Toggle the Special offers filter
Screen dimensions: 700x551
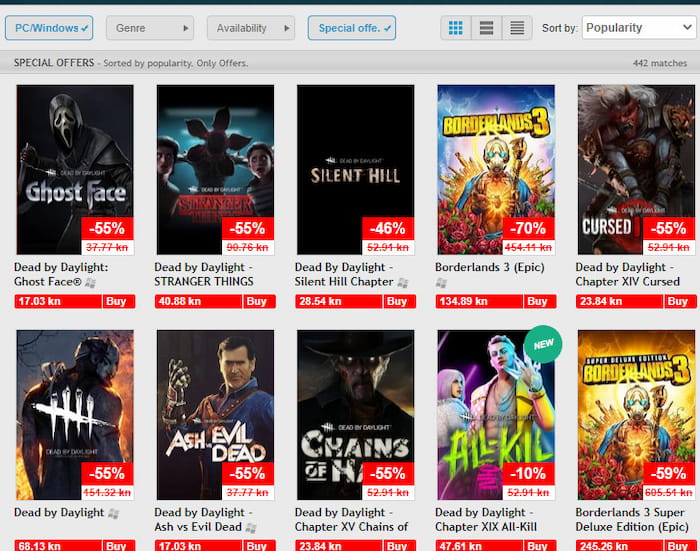click(x=352, y=28)
